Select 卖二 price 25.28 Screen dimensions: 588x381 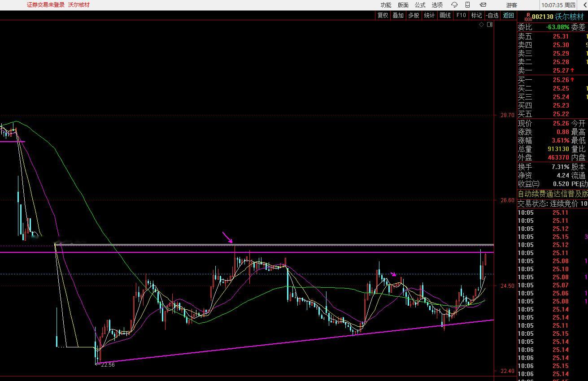pyautogui.click(x=561, y=62)
